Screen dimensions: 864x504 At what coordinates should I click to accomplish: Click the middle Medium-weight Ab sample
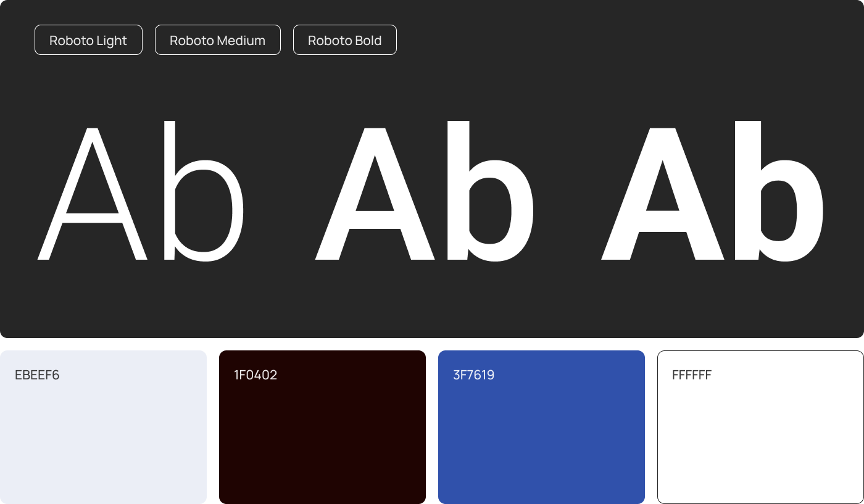(425, 191)
